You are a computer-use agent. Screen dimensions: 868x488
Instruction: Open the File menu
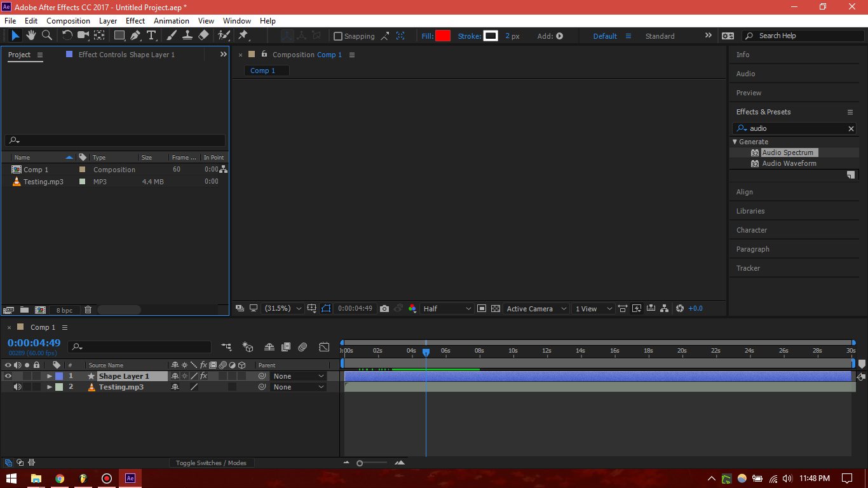[10, 21]
